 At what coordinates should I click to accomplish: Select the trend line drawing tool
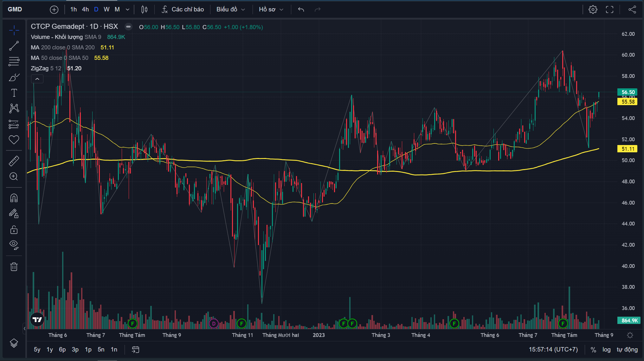pyautogui.click(x=14, y=46)
